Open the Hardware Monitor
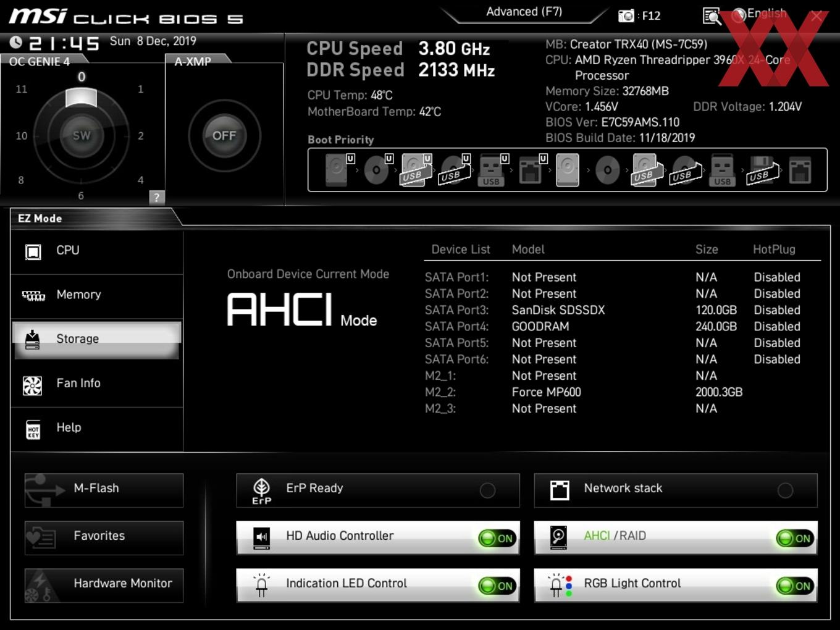The height and width of the screenshot is (630, 840). (x=104, y=585)
